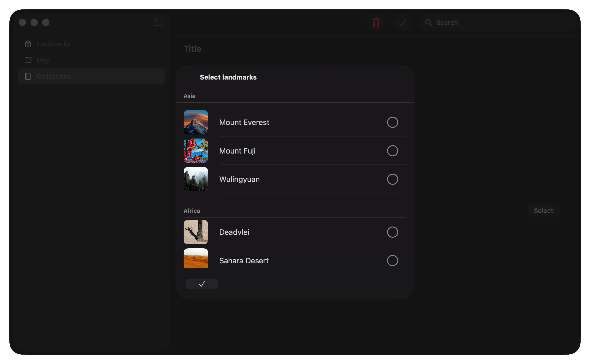
Task: Click the Landmarks building icon
Action: coord(28,44)
